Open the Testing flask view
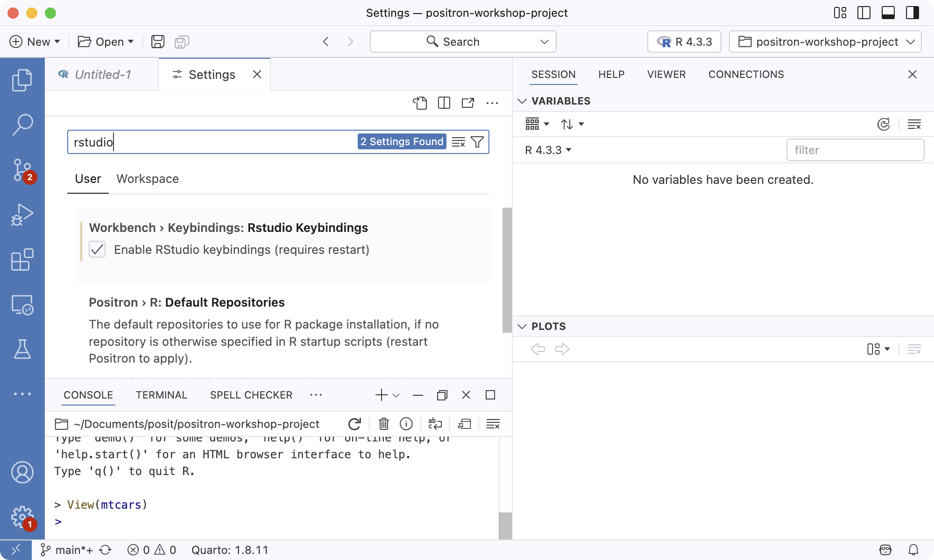Viewport: 934px width, 560px height. [22, 349]
